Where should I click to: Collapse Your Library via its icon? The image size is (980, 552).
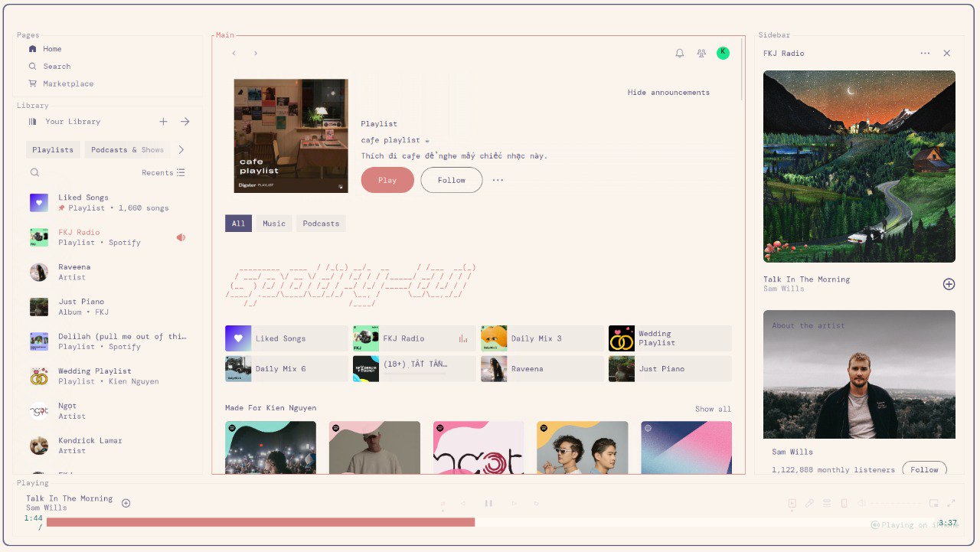click(32, 122)
